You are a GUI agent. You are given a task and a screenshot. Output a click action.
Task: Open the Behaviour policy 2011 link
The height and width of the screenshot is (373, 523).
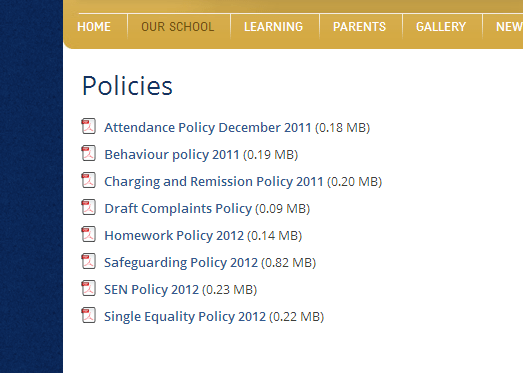point(172,155)
